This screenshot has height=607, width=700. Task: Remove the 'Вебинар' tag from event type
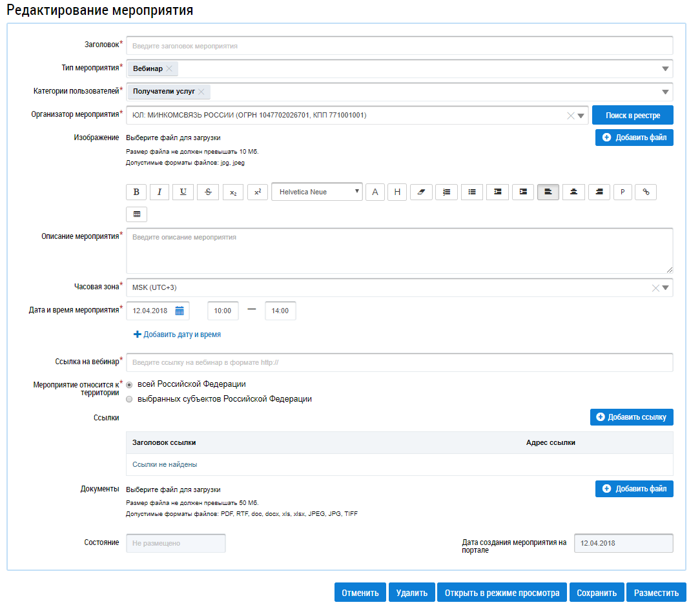tap(169, 68)
